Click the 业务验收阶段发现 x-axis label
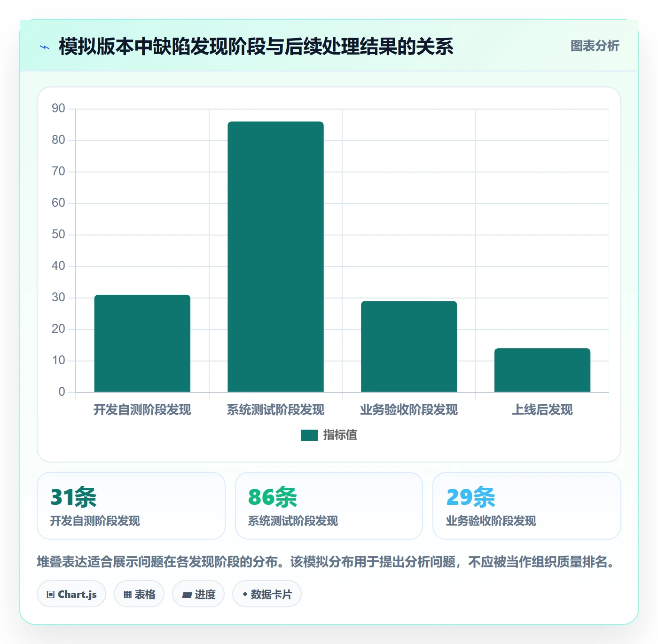Screen dimensions: 658x644 (409, 410)
